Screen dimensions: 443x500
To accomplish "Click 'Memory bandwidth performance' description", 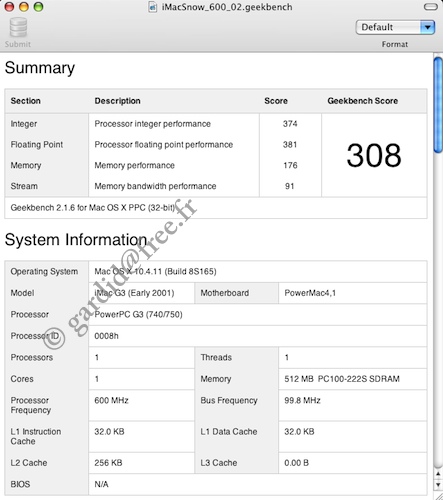I will [155, 186].
